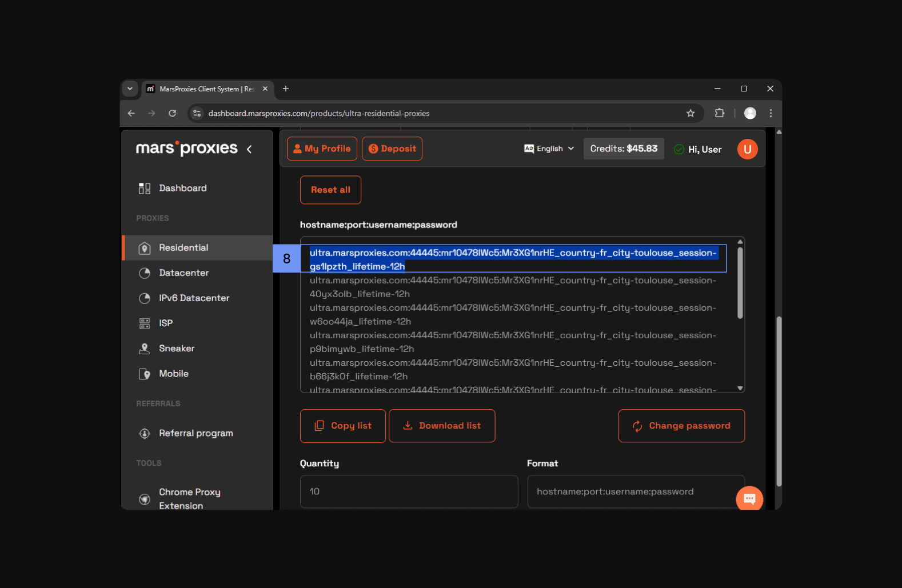
Task: Collapse the sidebar with the chevron arrow
Action: [x=249, y=149]
